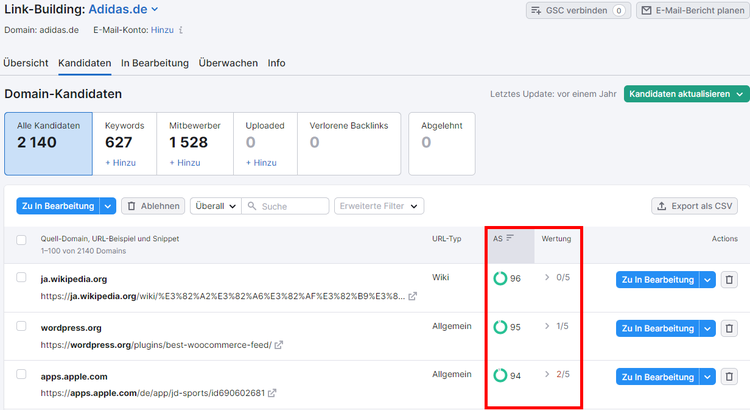
Task: Click the ja.wikipedia.org domain name
Action: tap(74, 279)
